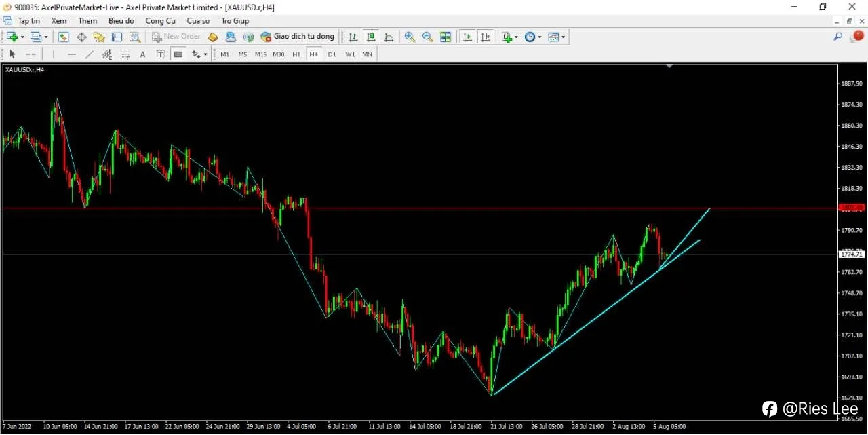This screenshot has height=435, width=868.
Task: Toggle Giao dich tu dong auto trading
Action: coord(298,37)
